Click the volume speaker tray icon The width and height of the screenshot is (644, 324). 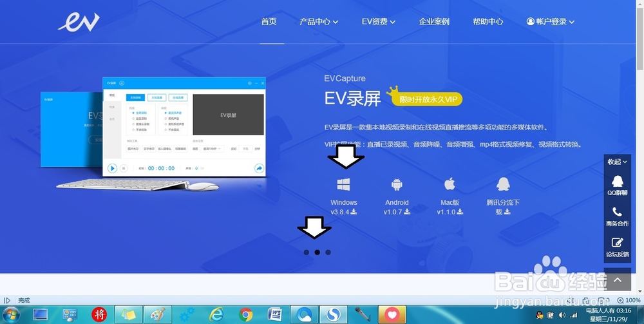[562, 316]
